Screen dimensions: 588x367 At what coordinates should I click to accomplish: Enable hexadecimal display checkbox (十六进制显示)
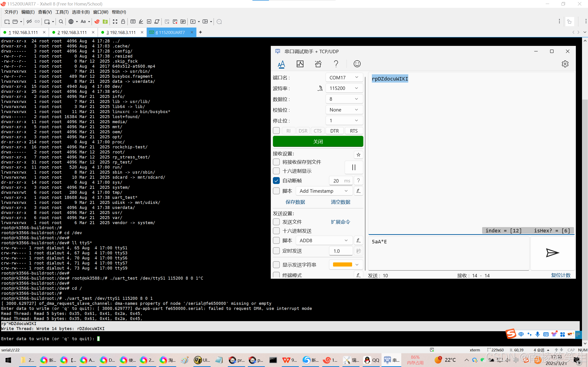[276, 171]
